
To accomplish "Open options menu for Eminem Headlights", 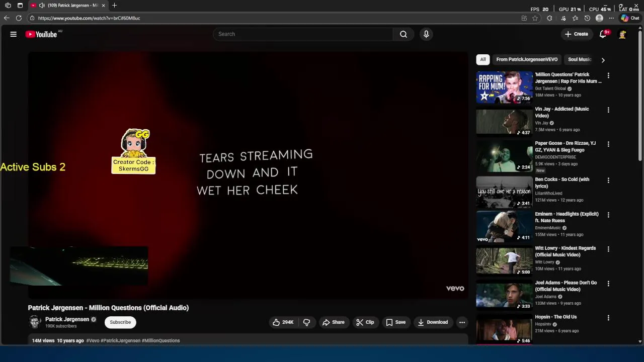I will [x=608, y=215].
